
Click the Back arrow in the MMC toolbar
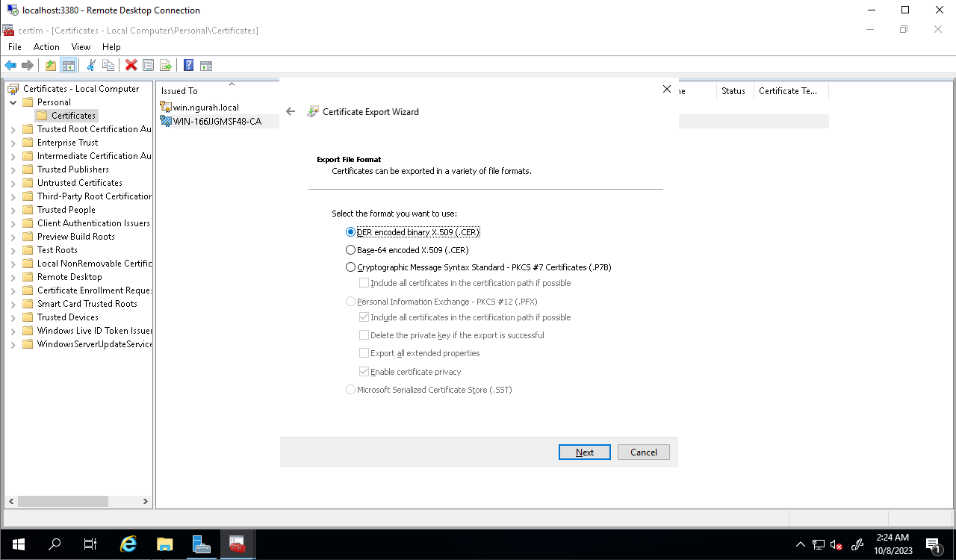[10, 65]
